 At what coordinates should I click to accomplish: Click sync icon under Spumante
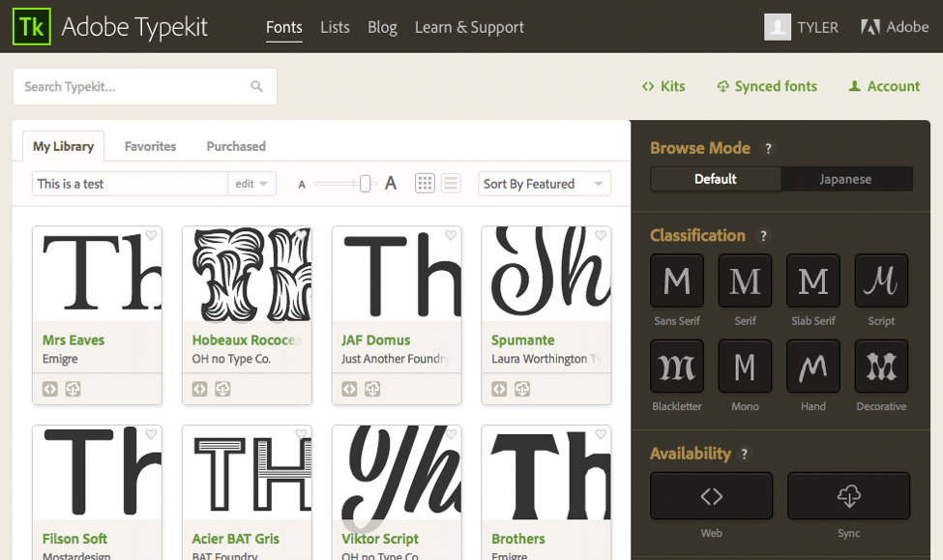pos(522,389)
